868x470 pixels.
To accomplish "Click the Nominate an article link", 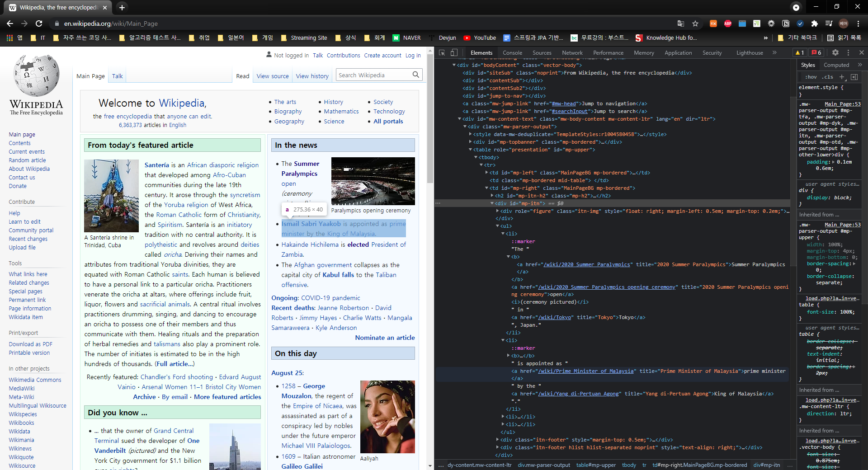I will [x=385, y=338].
